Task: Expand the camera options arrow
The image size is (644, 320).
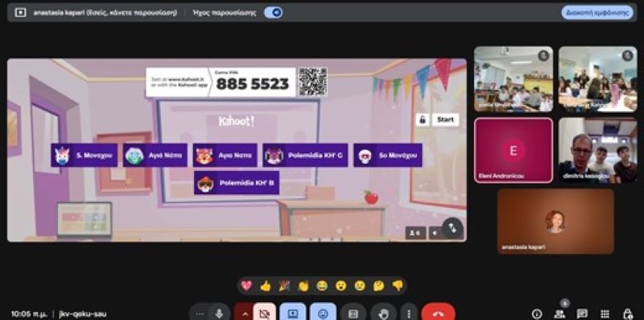Action: pos(245,314)
